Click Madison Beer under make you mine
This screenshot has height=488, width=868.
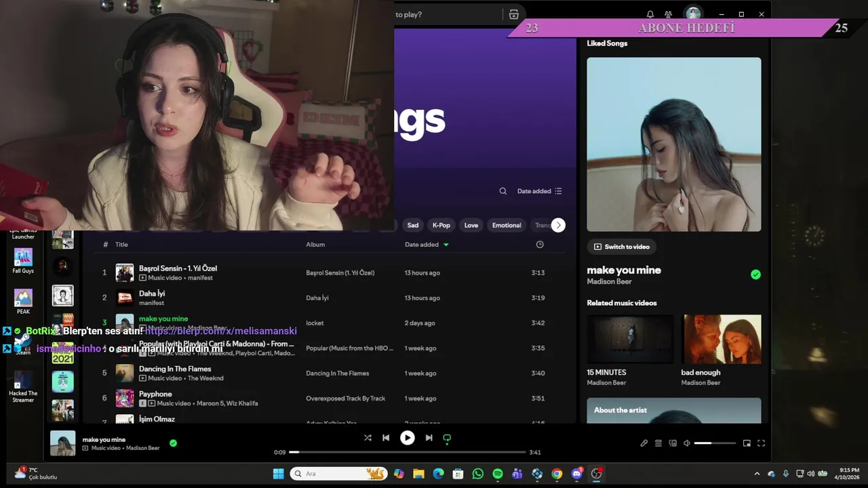(609, 282)
